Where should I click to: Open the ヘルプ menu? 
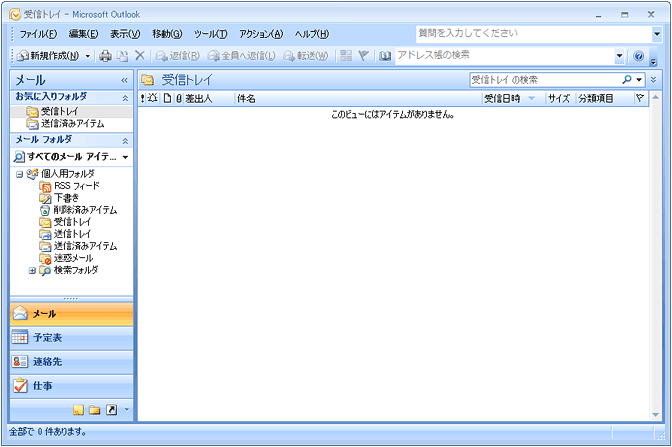click(x=312, y=34)
